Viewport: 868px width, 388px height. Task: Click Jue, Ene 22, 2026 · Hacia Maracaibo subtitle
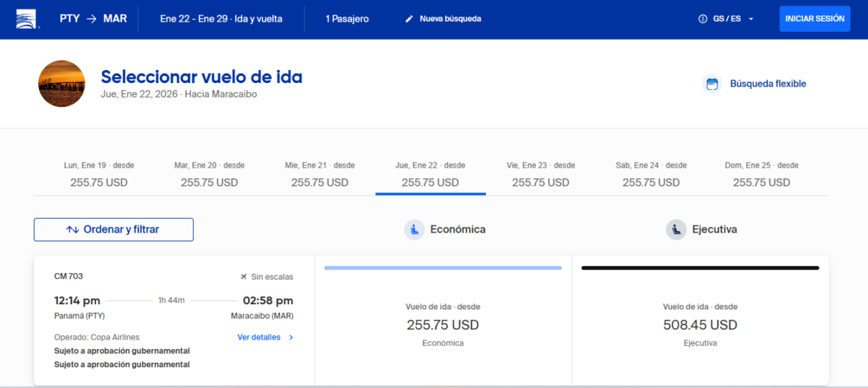click(179, 94)
